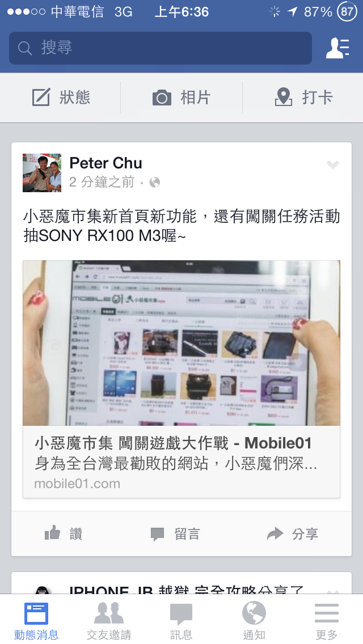Switch to the 動態消息 news feed tab

click(x=36, y=620)
